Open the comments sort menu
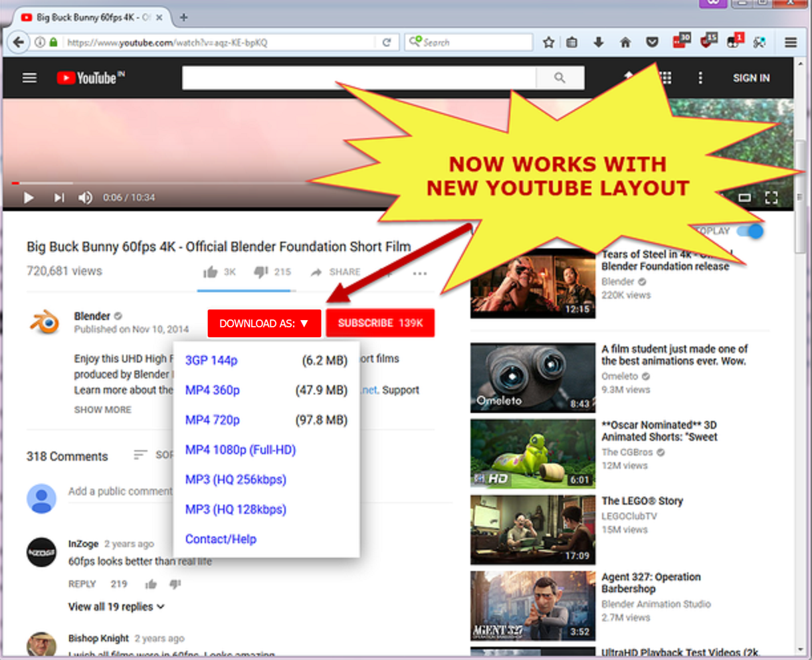 pos(153,455)
